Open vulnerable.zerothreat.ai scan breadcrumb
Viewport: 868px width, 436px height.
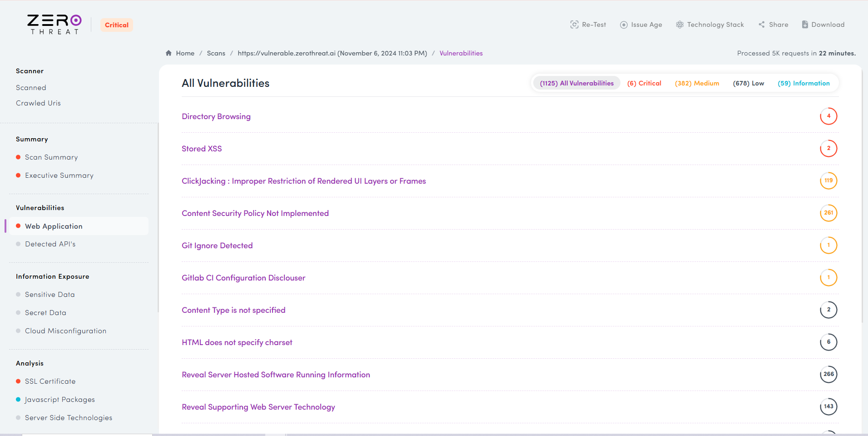point(332,53)
